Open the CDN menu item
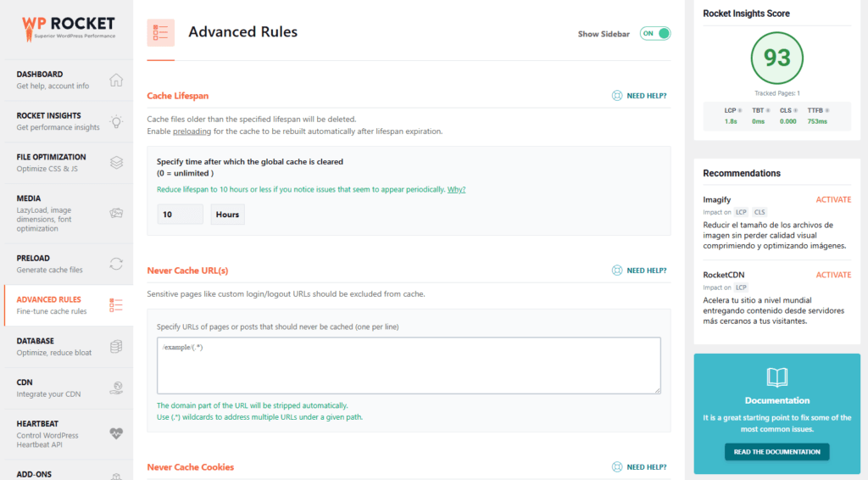868x480 pixels. [x=69, y=388]
